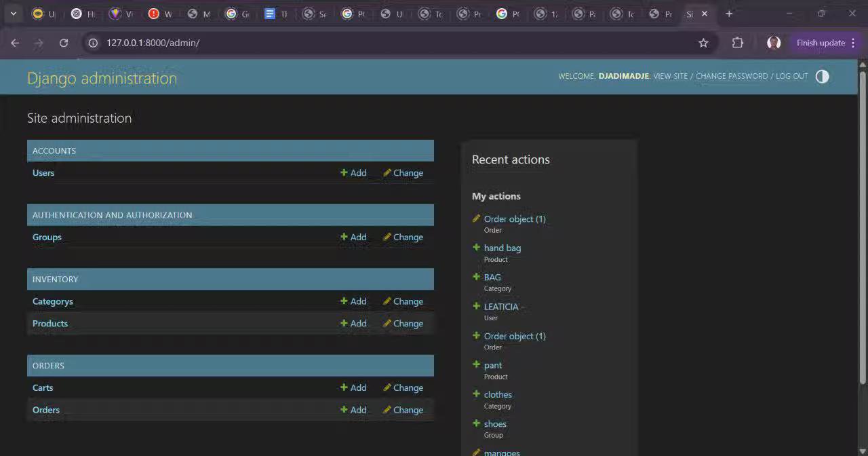This screenshot has height=456, width=868.
Task: Open the Inventory app section header
Action: coord(55,280)
